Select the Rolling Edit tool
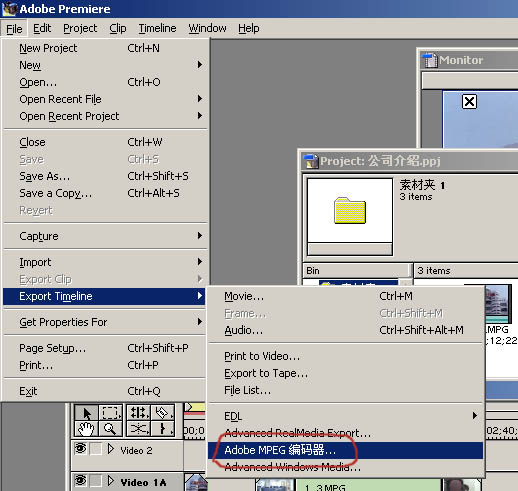Image resolution: width=518 pixels, height=491 pixels. point(139,413)
